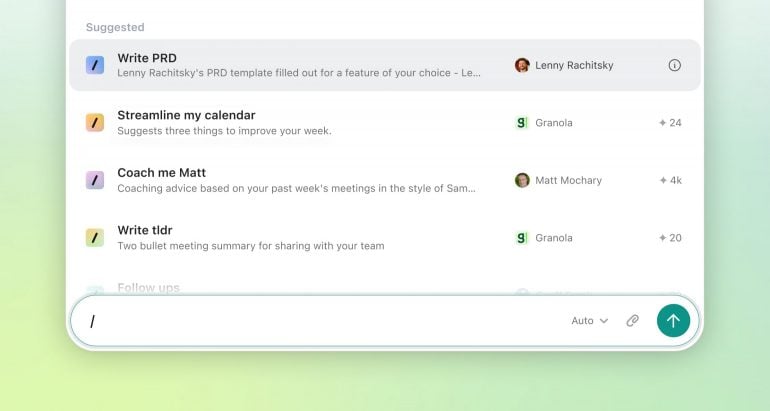Click the 4k usage count on Coach me Matt

(670, 180)
